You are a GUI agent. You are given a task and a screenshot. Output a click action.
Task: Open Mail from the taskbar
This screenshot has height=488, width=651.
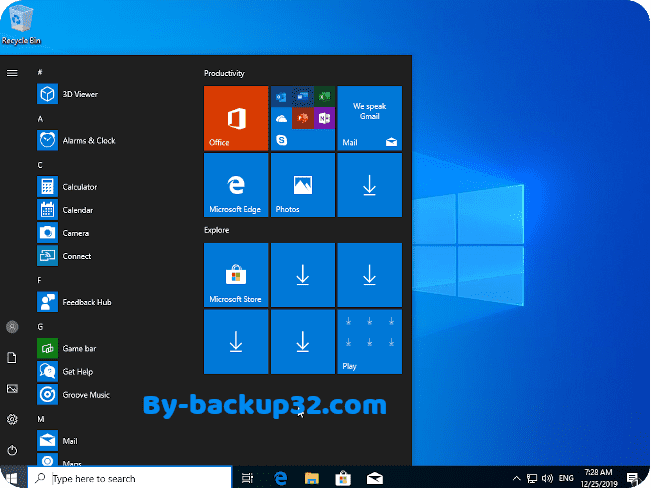374,478
